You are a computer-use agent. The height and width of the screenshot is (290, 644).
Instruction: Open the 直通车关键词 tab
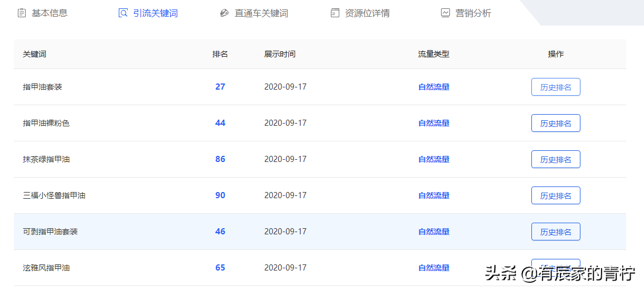click(254, 13)
